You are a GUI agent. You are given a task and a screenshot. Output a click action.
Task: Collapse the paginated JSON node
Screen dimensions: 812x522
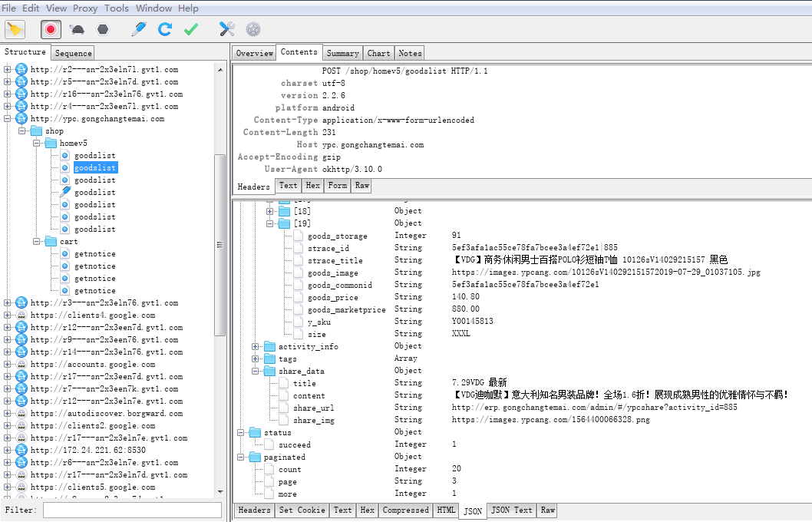[x=241, y=458]
